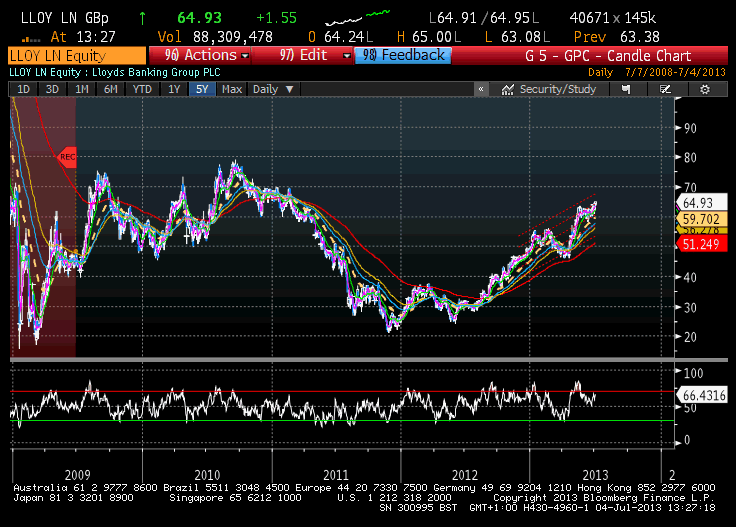Click the 2011 year label on axis
Screen dimensions: 736x527
(x=336, y=475)
